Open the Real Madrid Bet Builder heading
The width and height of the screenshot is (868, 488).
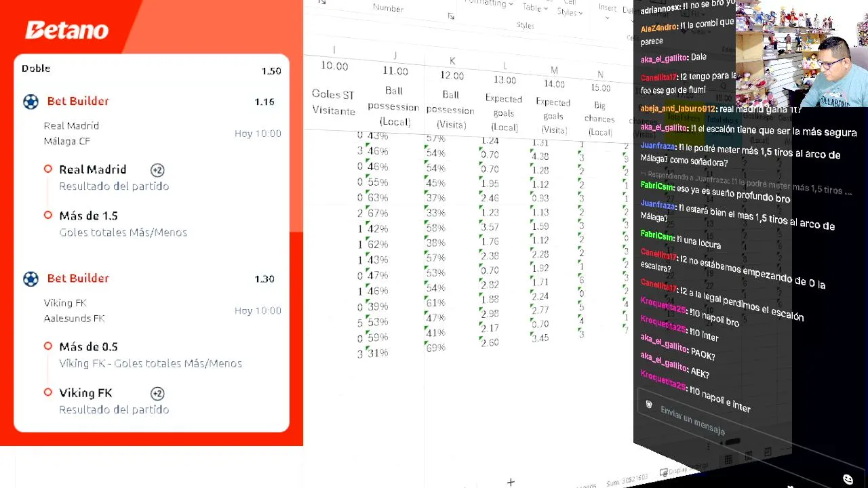78,101
